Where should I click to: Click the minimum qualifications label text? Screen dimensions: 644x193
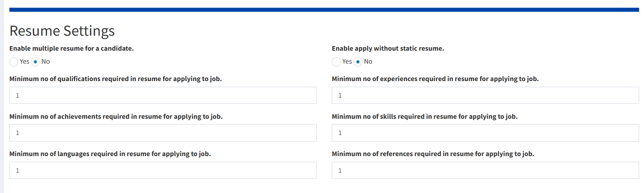tap(115, 79)
